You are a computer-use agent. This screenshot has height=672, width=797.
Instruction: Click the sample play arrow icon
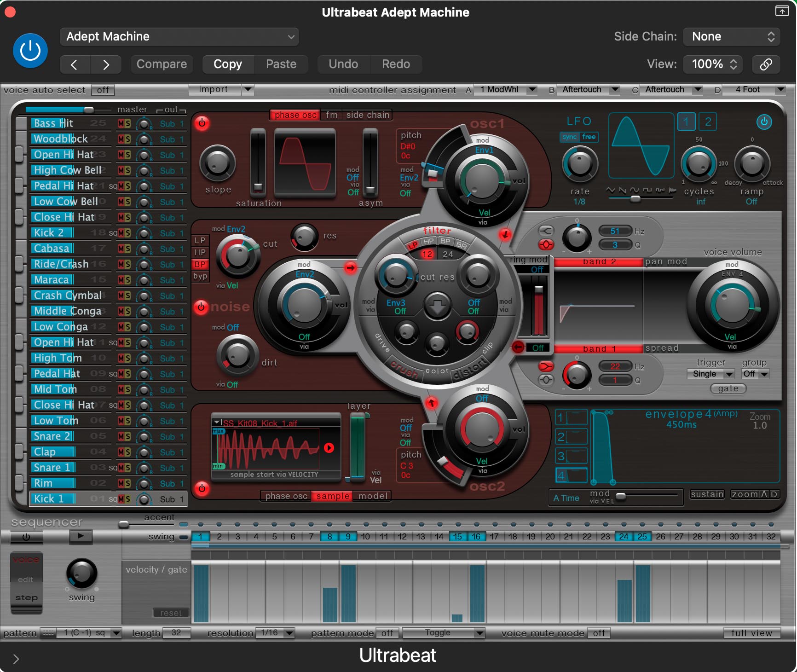click(x=329, y=448)
